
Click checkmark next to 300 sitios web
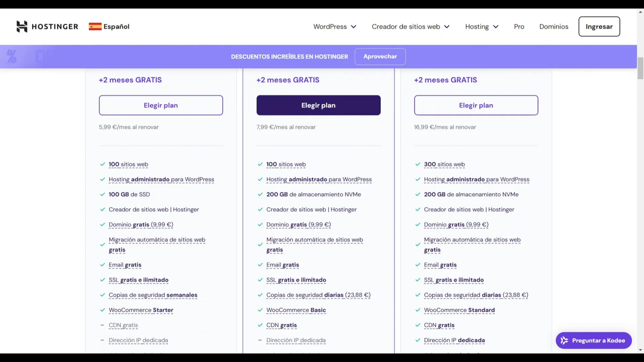click(417, 165)
